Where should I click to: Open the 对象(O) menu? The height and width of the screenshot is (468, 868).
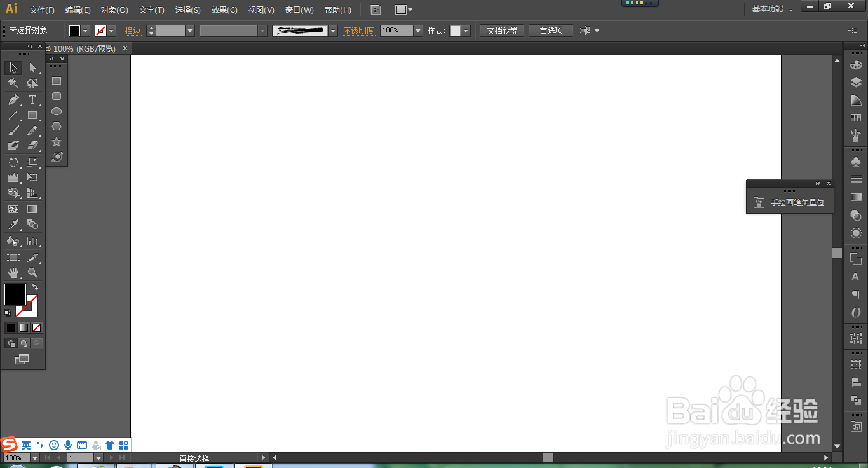pyautogui.click(x=114, y=10)
